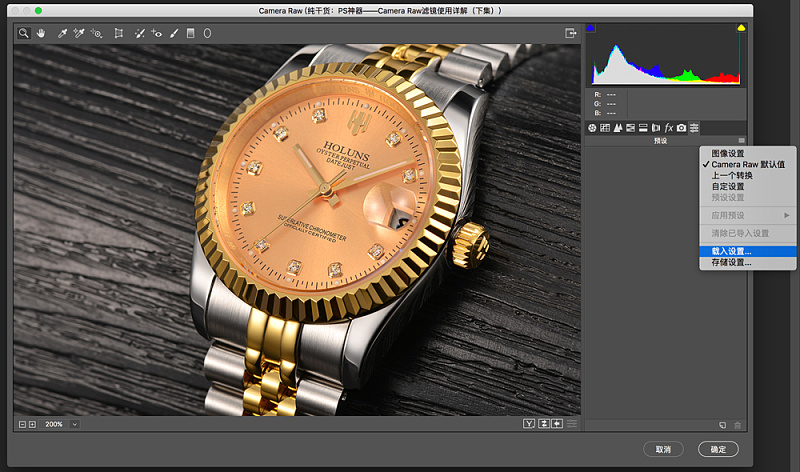Click the delete preset trash icon
The width and height of the screenshot is (800, 472).
(x=737, y=425)
